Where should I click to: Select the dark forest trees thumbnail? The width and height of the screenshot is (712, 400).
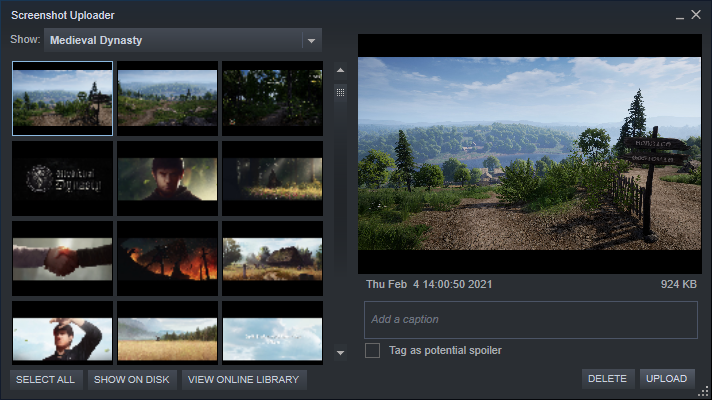[x=272, y=99]
